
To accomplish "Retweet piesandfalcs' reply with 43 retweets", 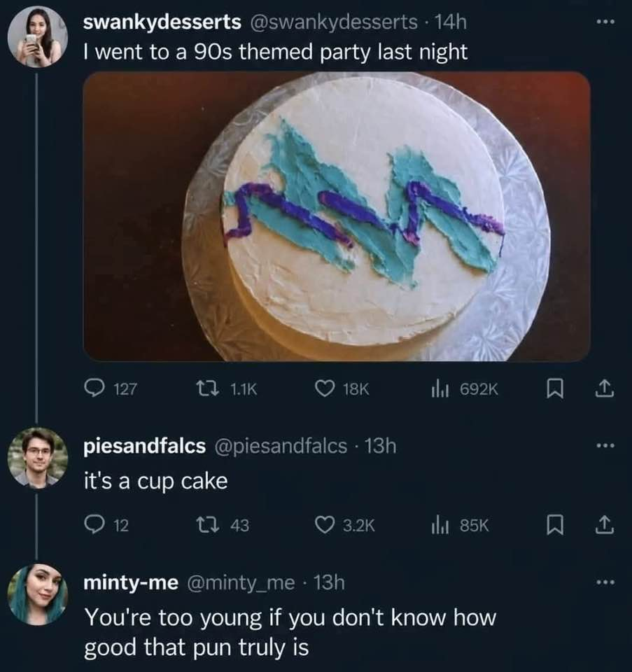I will [222, 525].
